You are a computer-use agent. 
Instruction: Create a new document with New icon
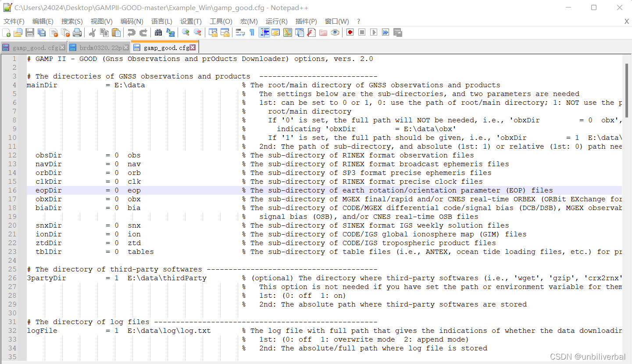[7, 32]
